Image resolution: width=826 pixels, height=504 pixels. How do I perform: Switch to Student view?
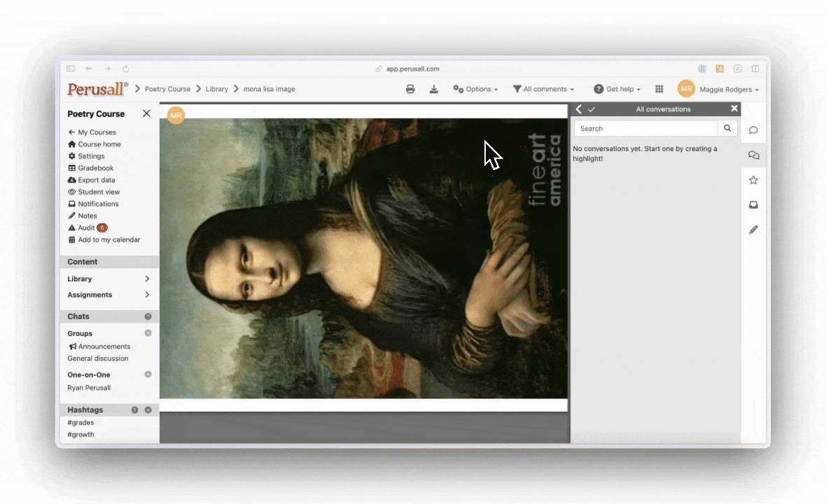(94, 192)
